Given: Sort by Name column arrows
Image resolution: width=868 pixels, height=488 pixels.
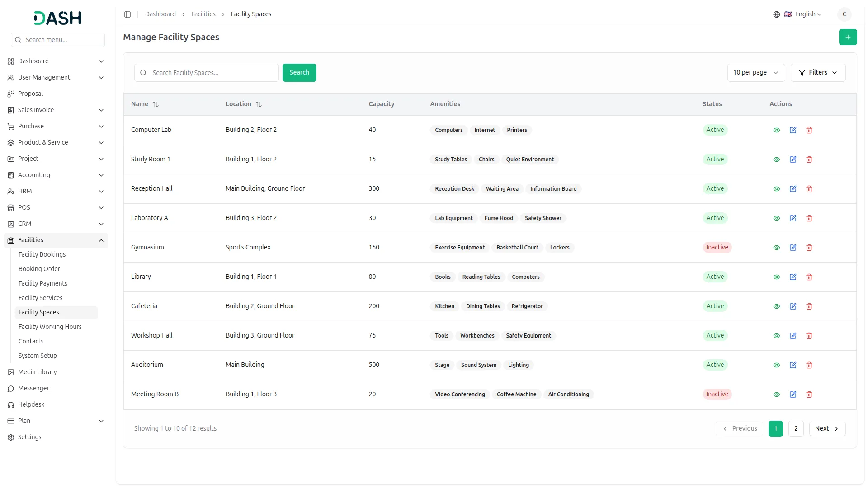Looking at the screenshot, I should pos(156,104).
